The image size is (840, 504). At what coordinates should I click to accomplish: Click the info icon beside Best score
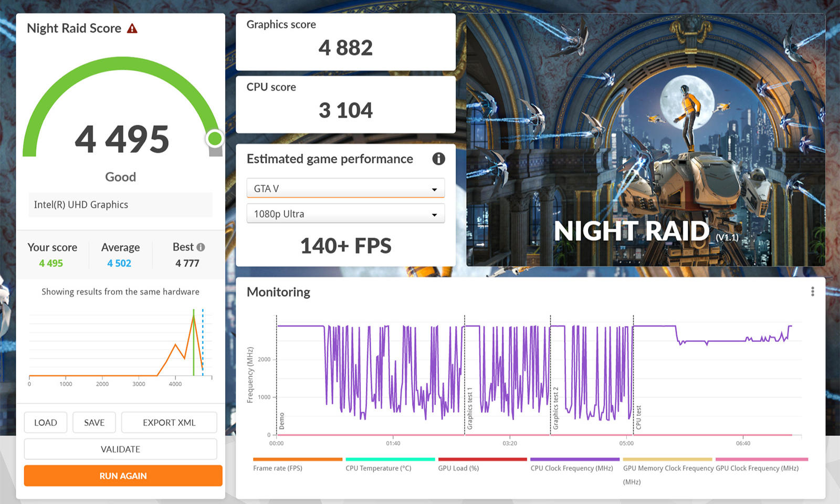[x=201, y=247]
